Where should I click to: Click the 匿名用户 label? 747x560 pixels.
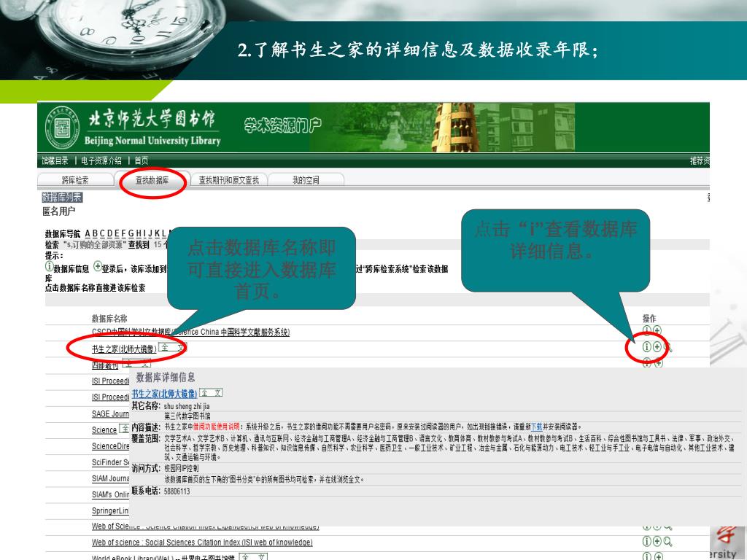(59, 211)
